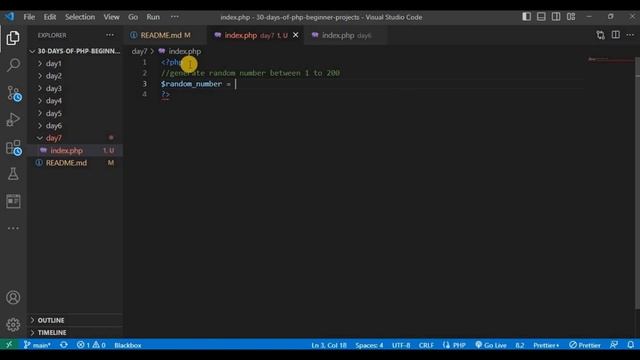Show errors and warnings count
The image size is (640, 360).
coord(91,345)
